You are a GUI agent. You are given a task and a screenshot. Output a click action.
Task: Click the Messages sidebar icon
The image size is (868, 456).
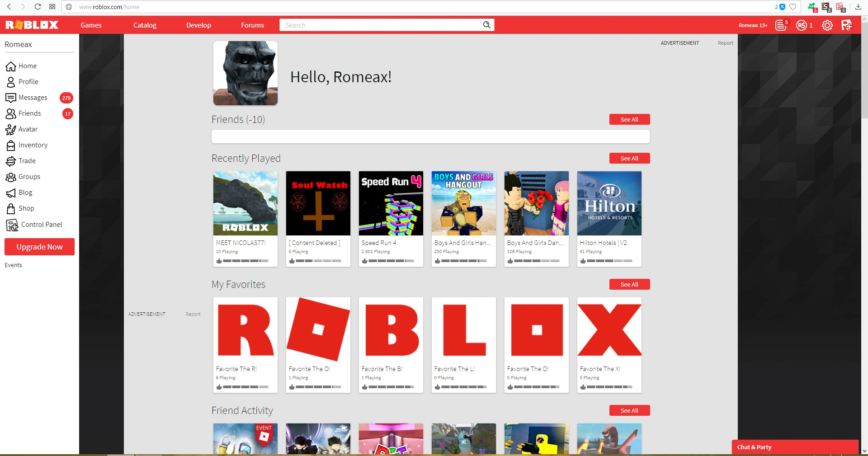(11, 98)
